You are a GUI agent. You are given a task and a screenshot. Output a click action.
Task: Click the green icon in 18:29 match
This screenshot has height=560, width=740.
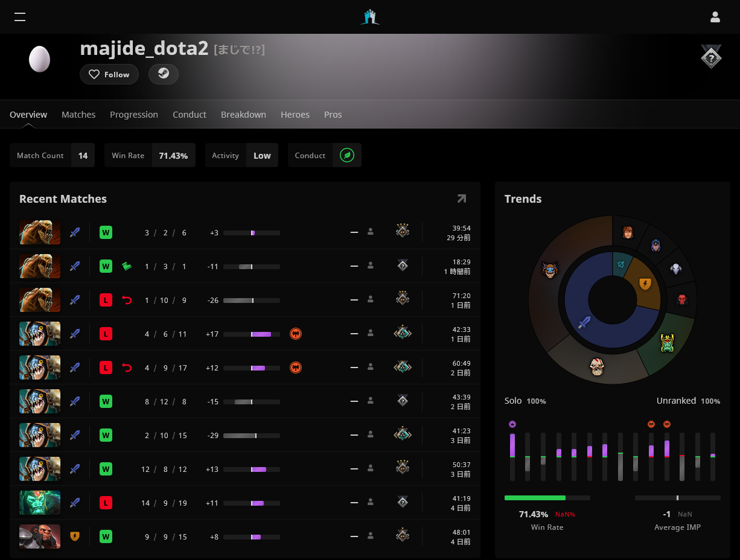point(127,266)
